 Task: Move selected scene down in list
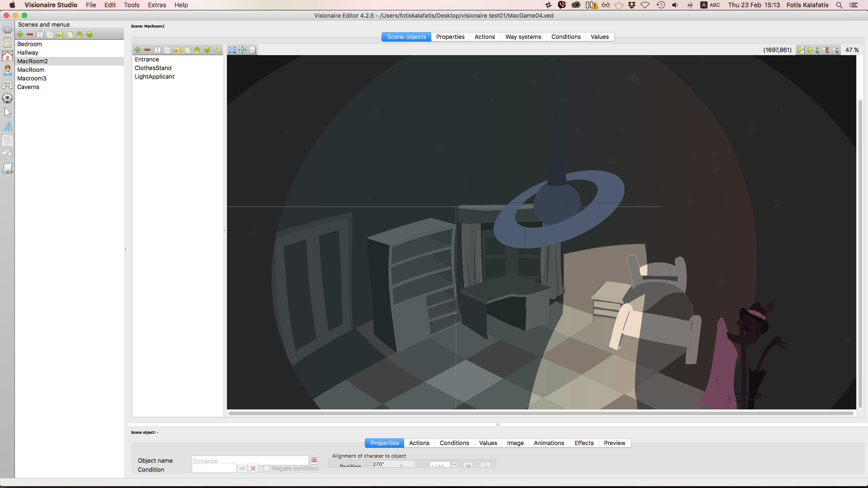(x=90, y=35)
